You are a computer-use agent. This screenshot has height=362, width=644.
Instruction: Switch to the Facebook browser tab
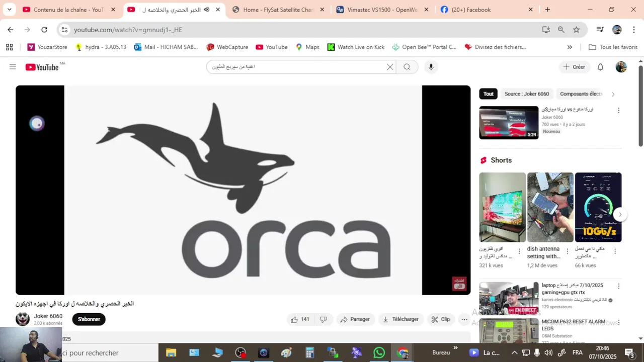[x=487, y=10]
